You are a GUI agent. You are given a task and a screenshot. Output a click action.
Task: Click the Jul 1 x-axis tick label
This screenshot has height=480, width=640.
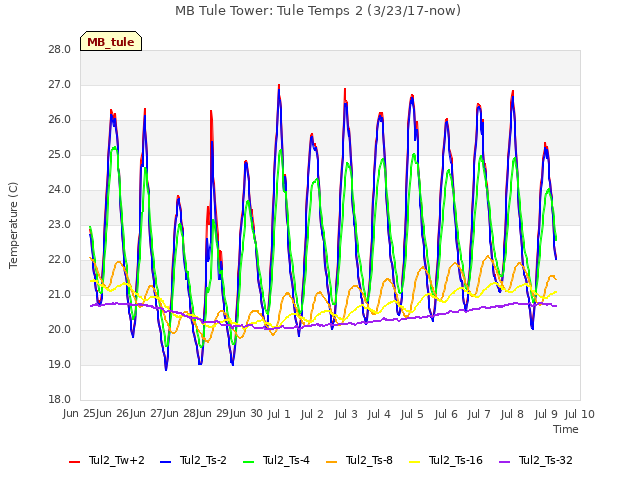(279, 414)
